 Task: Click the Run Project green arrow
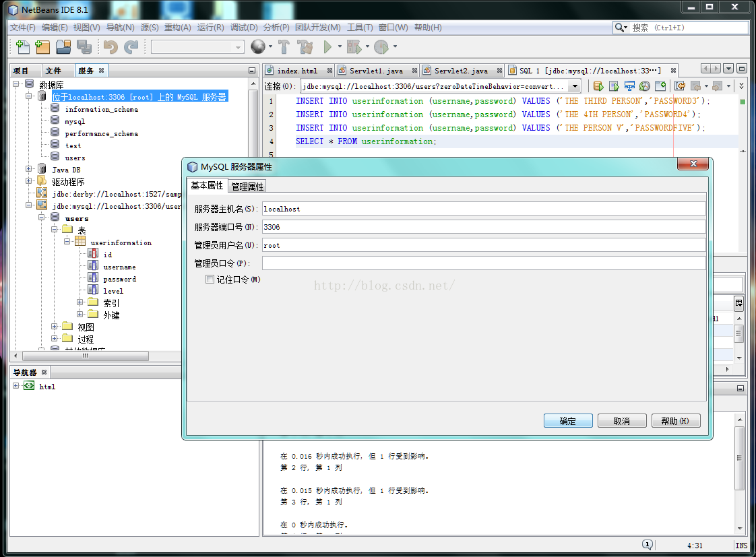point(328,46)
